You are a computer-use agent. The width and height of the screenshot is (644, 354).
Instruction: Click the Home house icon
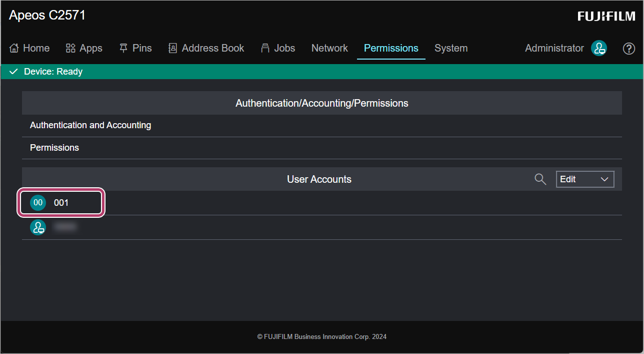(x=14, y=48)
